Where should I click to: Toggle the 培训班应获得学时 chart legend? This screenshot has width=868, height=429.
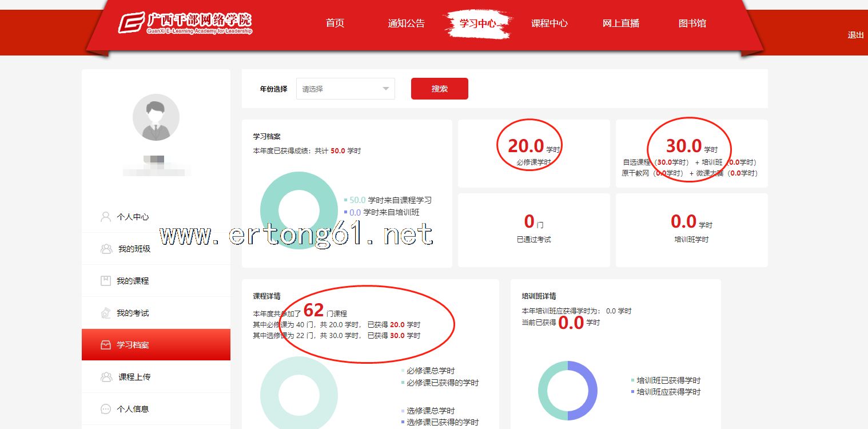point(632,392)
